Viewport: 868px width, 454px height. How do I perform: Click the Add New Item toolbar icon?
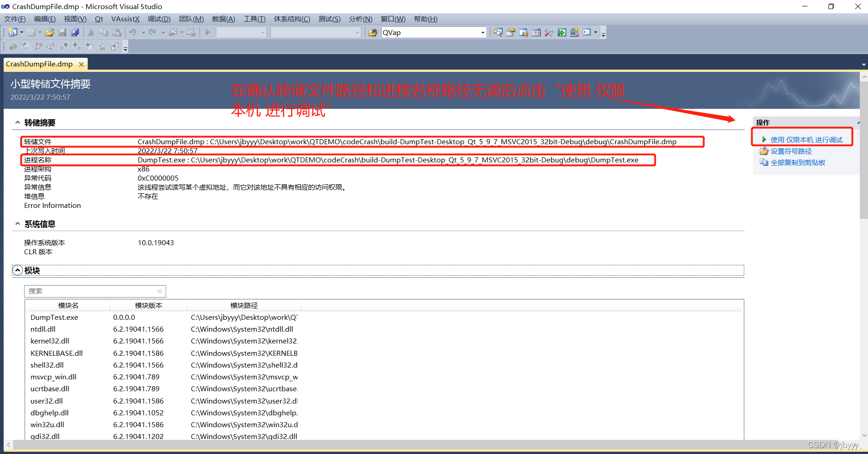click(31, 32)
